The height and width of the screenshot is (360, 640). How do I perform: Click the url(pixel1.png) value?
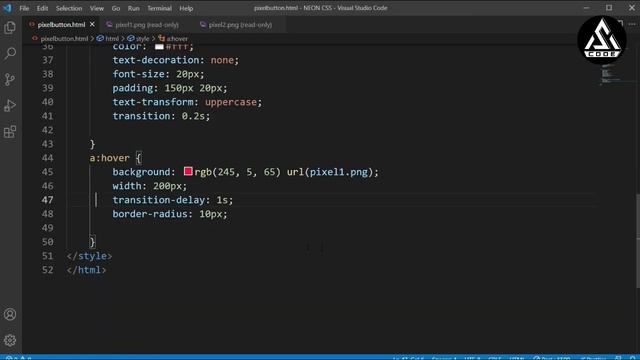pos(330,172)
